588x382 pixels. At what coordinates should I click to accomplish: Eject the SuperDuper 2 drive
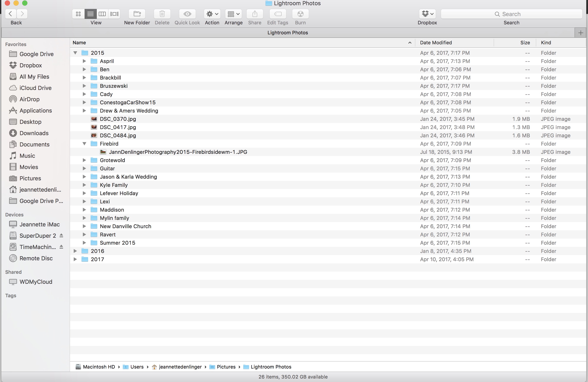(61, 236)
